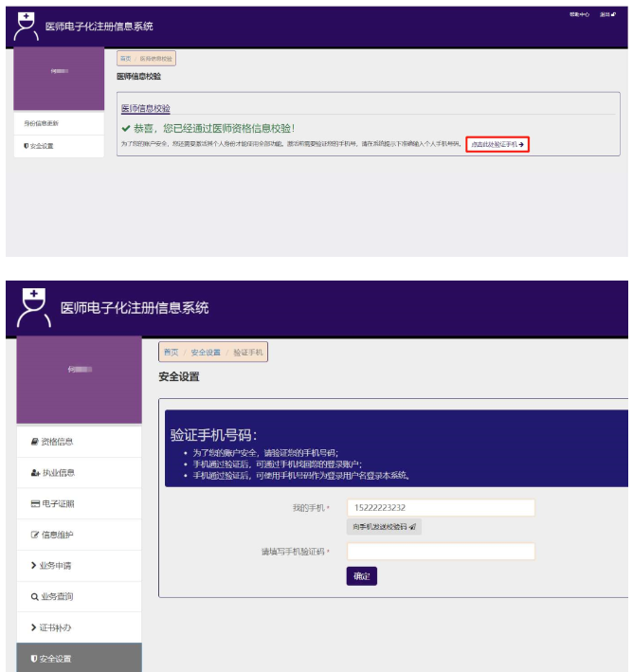Screen dimensions: 633x672
Task: Click the edit icon beside 信息维护
Action: point(35,535)
